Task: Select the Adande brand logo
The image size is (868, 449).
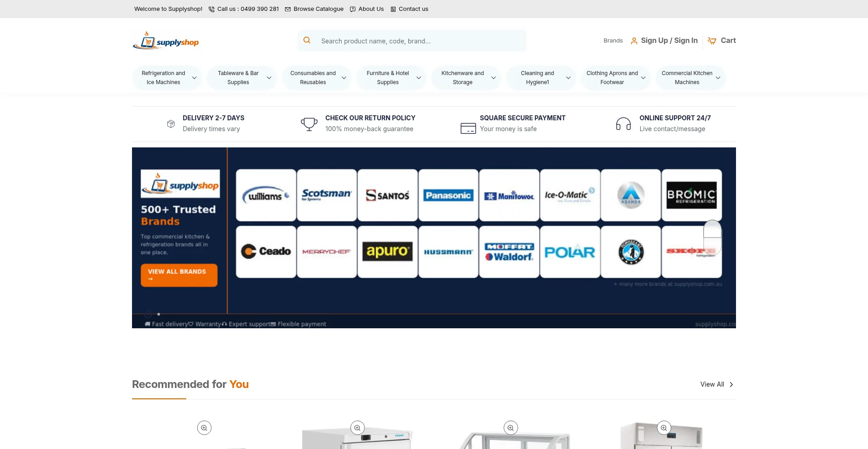Action: (x=631, y=195)
